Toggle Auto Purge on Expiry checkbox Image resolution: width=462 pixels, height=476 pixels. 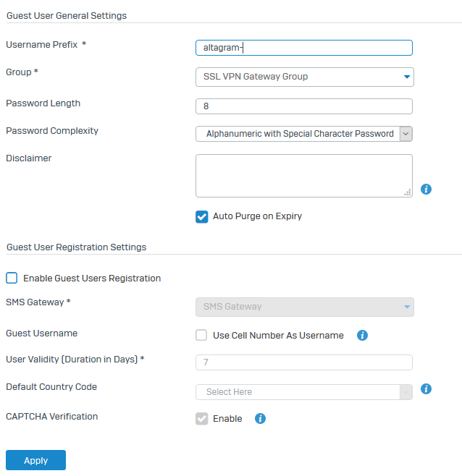tap(202, 216)
